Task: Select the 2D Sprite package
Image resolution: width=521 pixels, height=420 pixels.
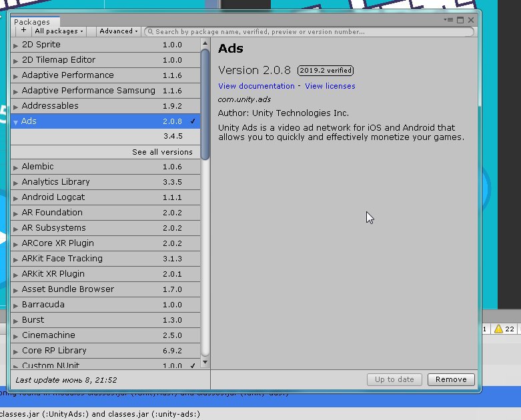Action: [x=105, y=45]
